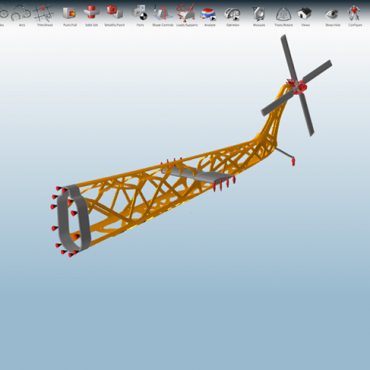Select the red tail rotor hub

(x=301, y=87)
